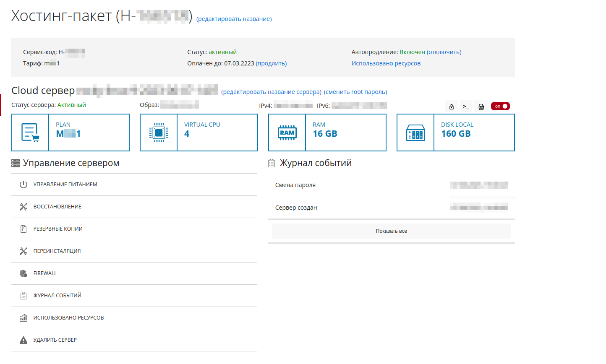
Task: Click the Показать все button
Action: click(392, 231)
